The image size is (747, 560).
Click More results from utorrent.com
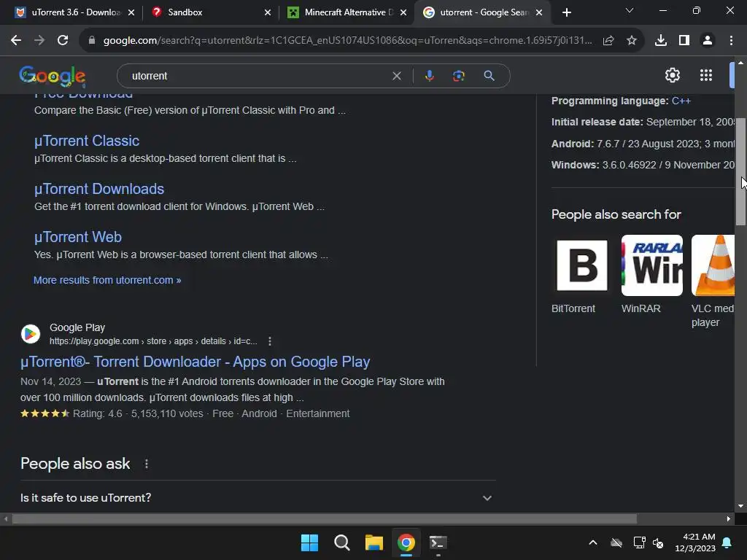pos(107,280)
